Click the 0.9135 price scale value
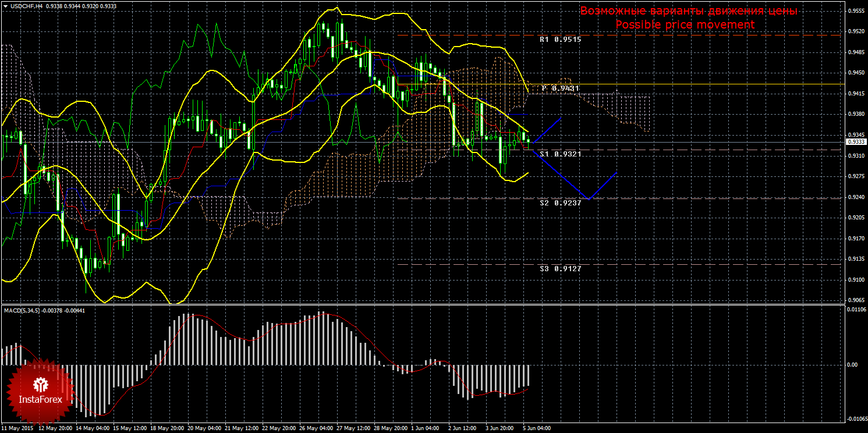This screenshot has width=868, height=433. 855,259
